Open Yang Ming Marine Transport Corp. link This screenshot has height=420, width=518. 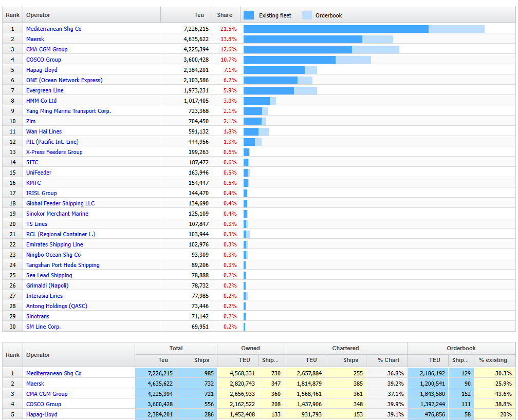click(68, 111)
